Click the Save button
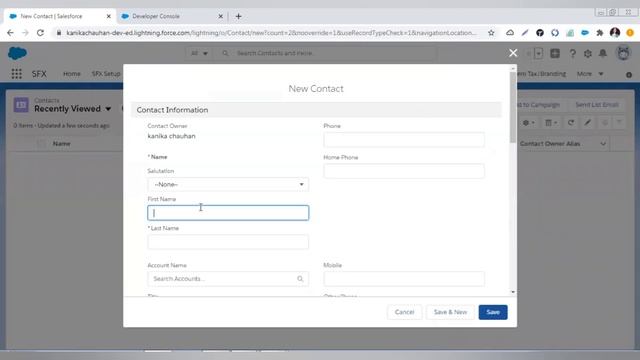640x360 pixels. [x=493, y=312]
